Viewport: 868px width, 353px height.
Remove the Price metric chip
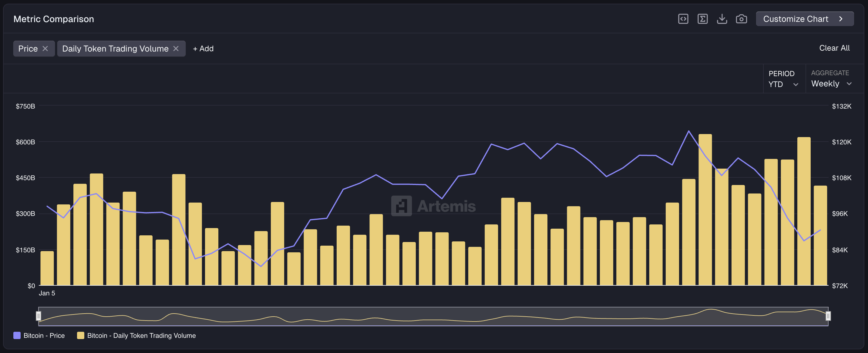pos(46,49)
